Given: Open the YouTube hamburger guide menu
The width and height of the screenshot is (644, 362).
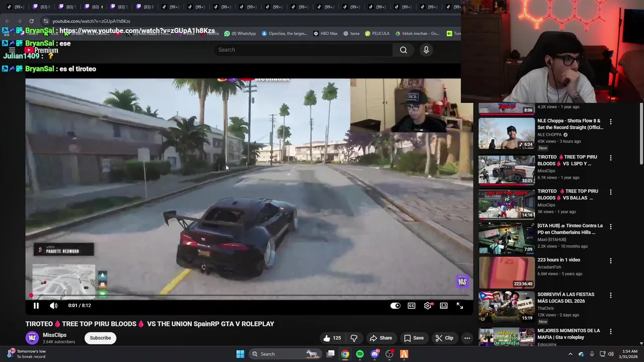Looking at the screenshot, I should pyautogui.click(x=12, y=50).
